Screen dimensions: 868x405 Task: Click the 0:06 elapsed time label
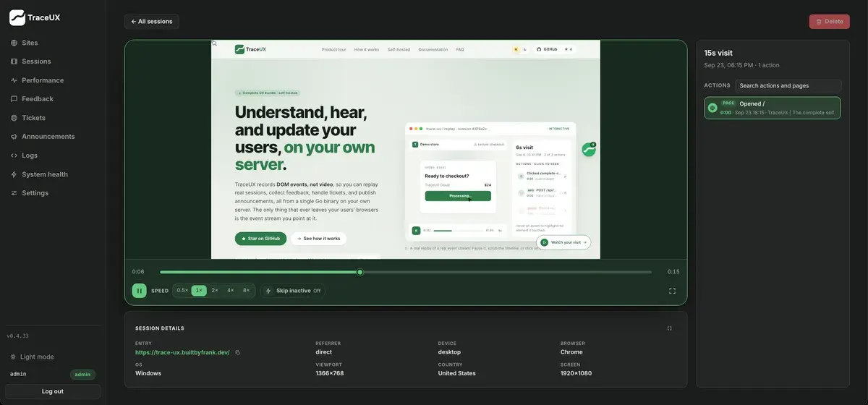coord(138,272)
